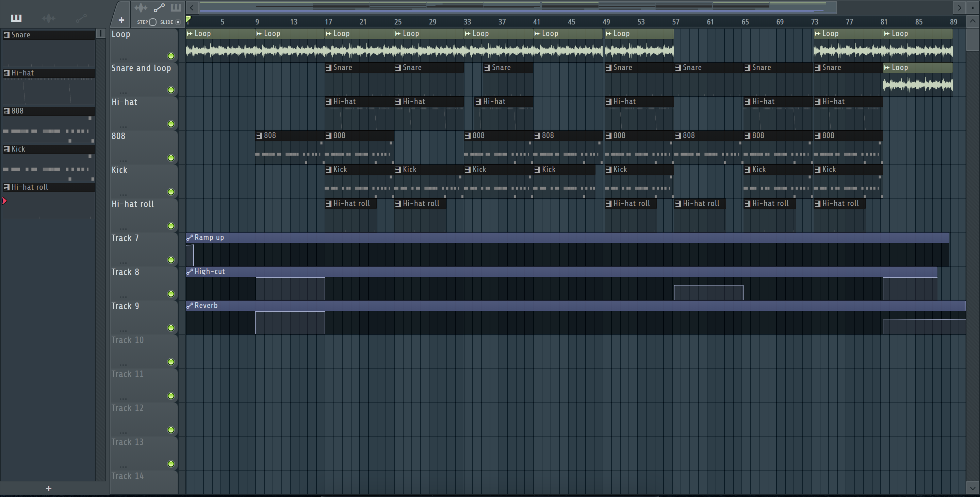Click the vertical scrollbar thumb on the right
The height and width of the screenshot is (497, 980).
tap(973, 39)
